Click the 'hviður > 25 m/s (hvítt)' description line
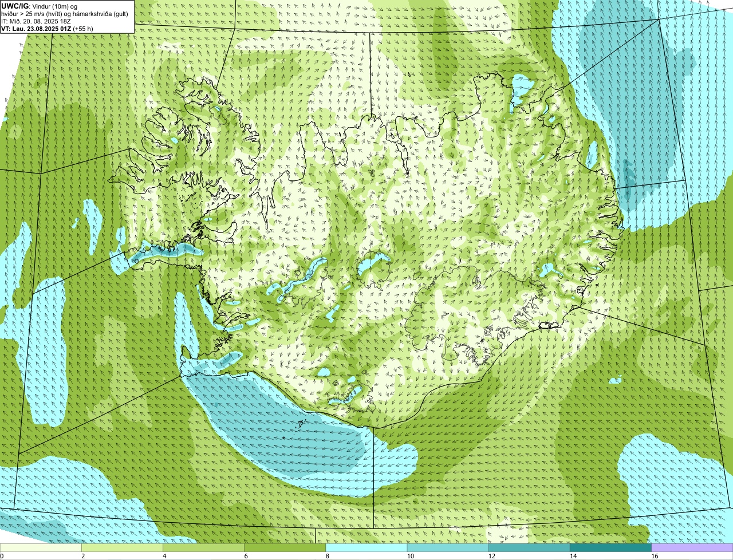 [65, 14]
